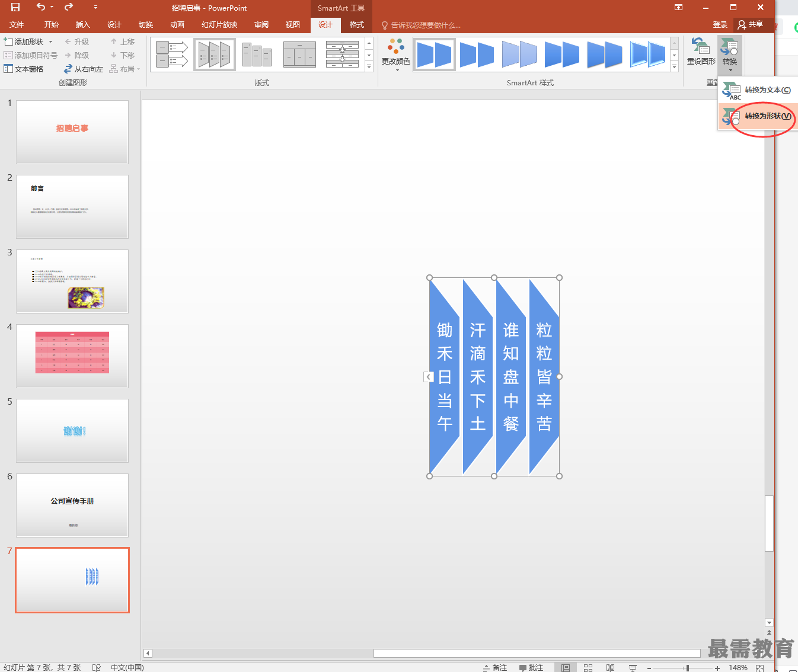Expand the 版式 layouts gallery

tap(369, 66)
